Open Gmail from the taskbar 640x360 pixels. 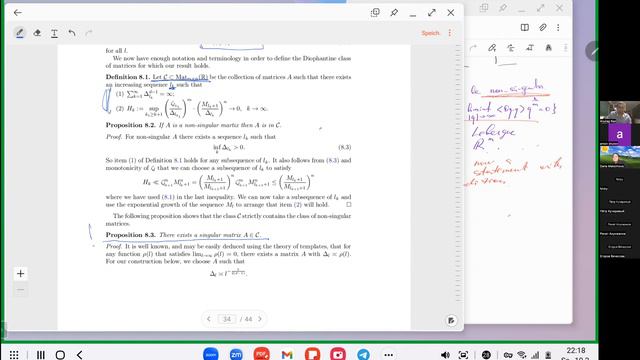[x=287, y=355]
